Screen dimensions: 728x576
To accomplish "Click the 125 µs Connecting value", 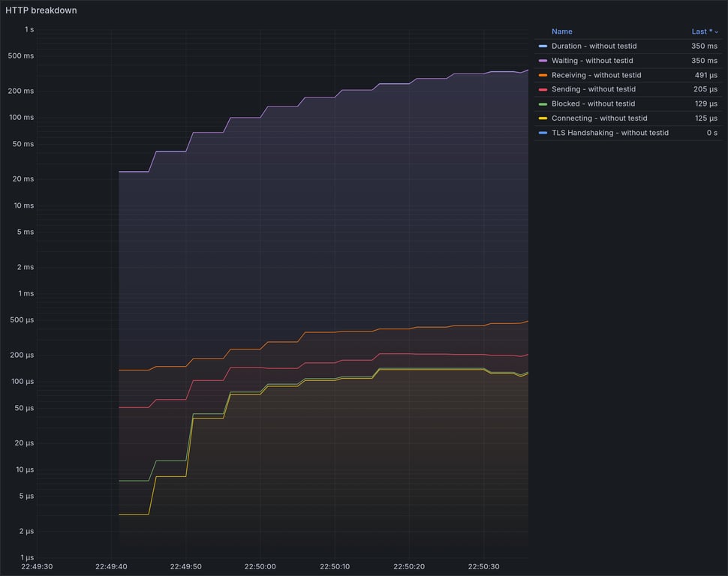I will [705, 118].
